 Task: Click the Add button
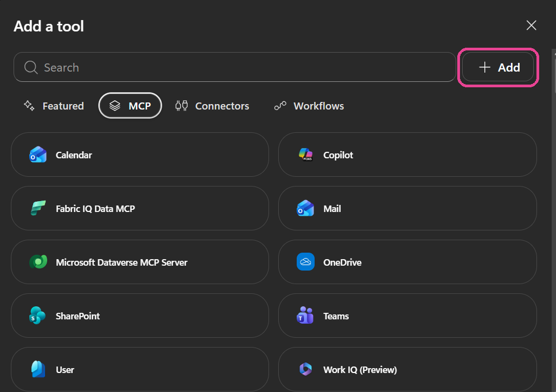click(498, 67)
